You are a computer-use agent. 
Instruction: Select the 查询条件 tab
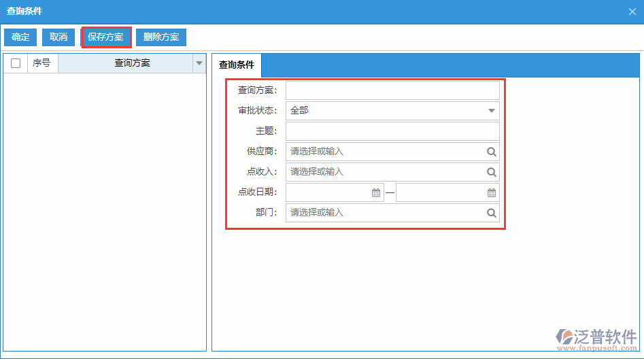(x=237, y=65)
